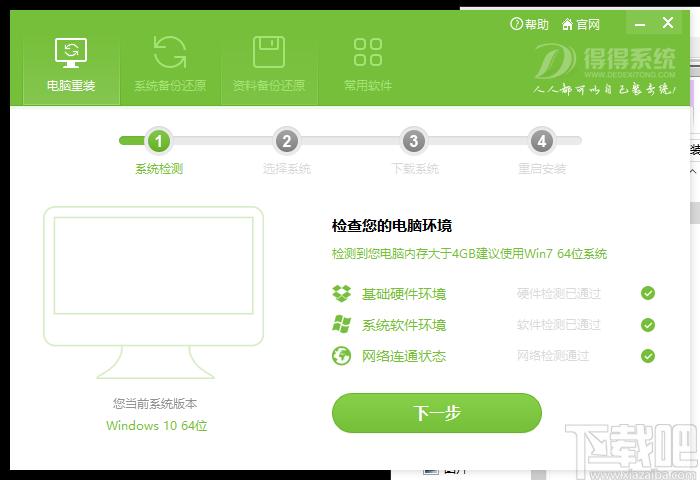The image size is (700, 480).
Task: Click the 您当前系统版本 label
Action: point(155,404)
